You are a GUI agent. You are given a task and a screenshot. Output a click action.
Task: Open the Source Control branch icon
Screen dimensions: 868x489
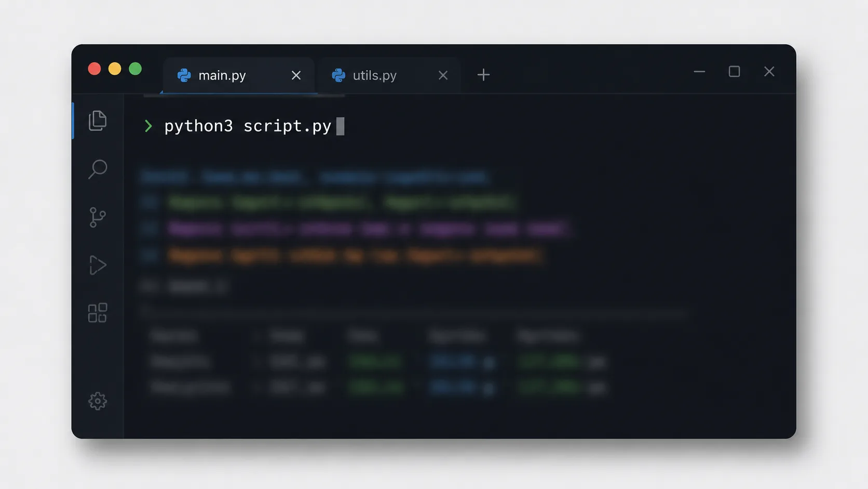click(98, 217)
